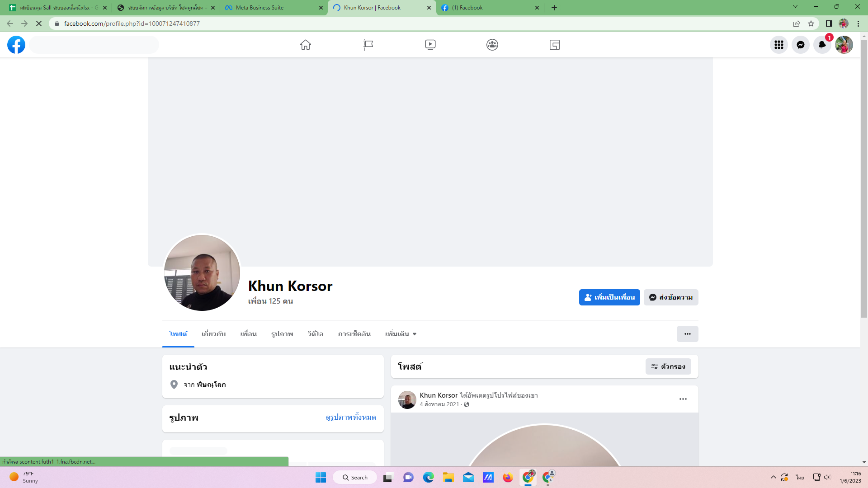This screenshot has height=488, width=868.
Task: Open the notifications bell icon
Action: point(822,45)
